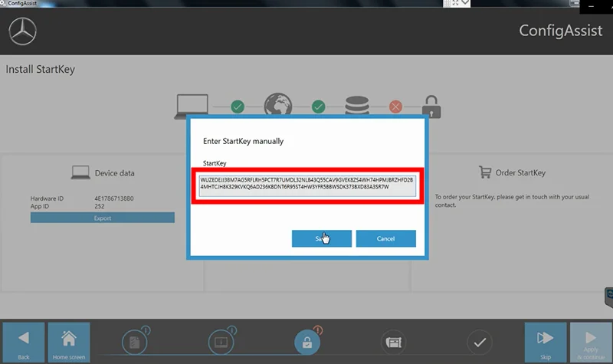Click the ConfigAssist title in header
Viewport: 613px width, 364px height.
coord(561,31)
